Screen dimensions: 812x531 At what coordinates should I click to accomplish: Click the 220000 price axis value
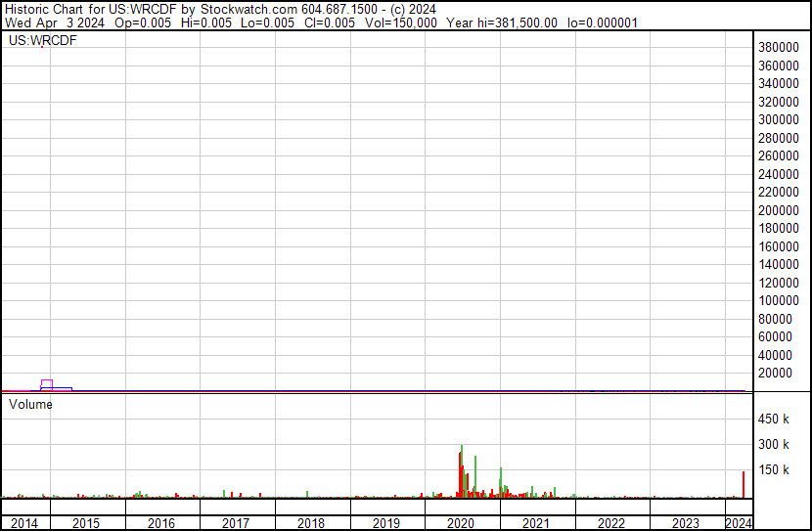coord(779,192)
